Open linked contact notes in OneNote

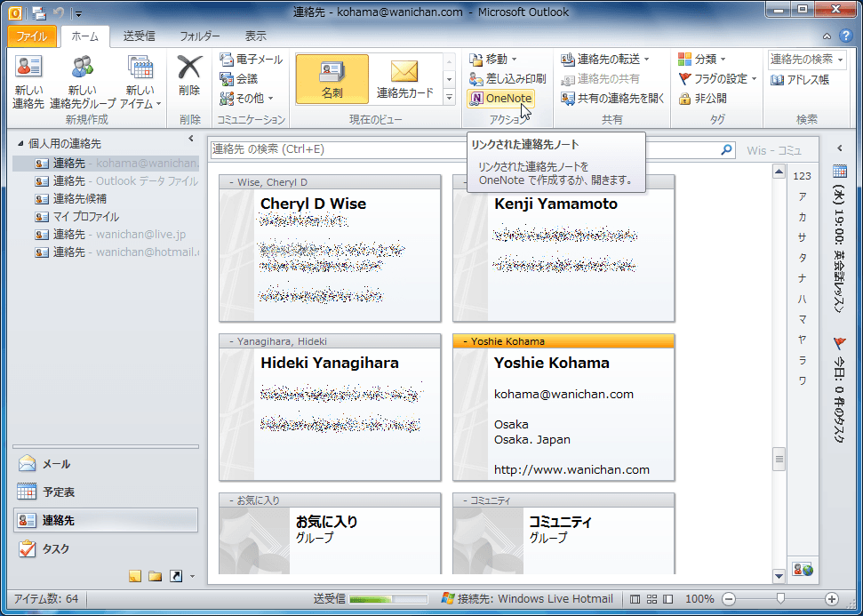pos(500,99)
